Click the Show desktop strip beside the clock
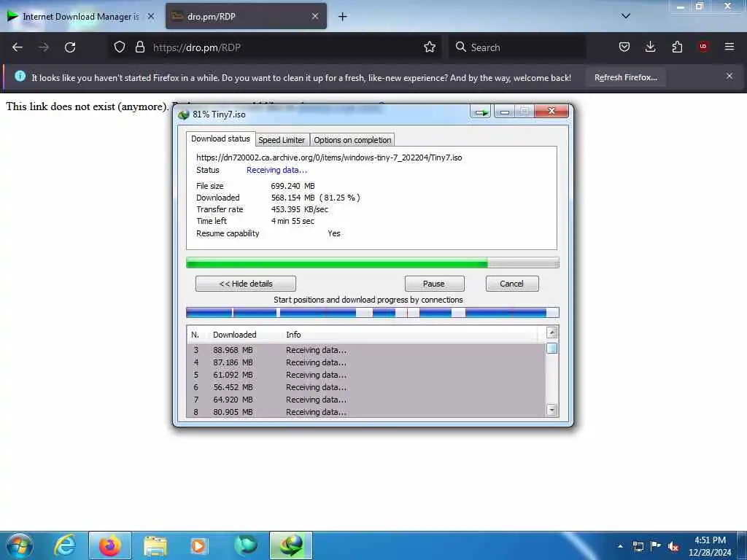This screenshot has width=747, height=560. click(x=743, y=545)
